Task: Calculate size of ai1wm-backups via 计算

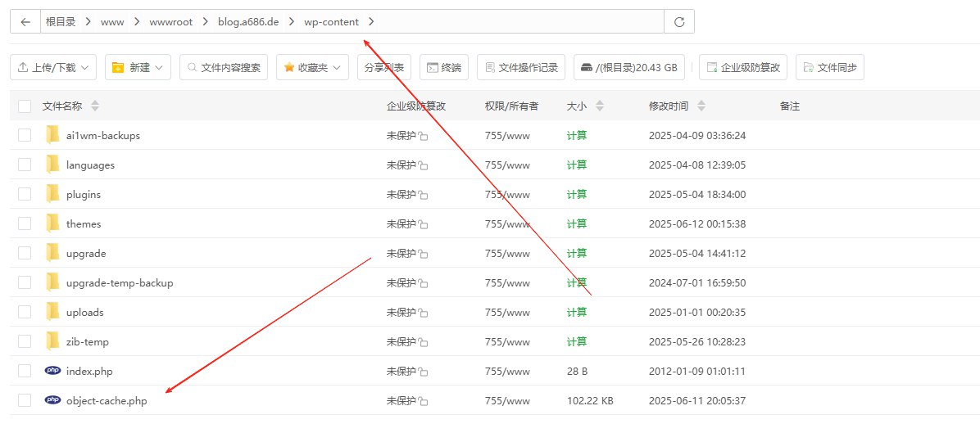Action: [x=576, y=136]
